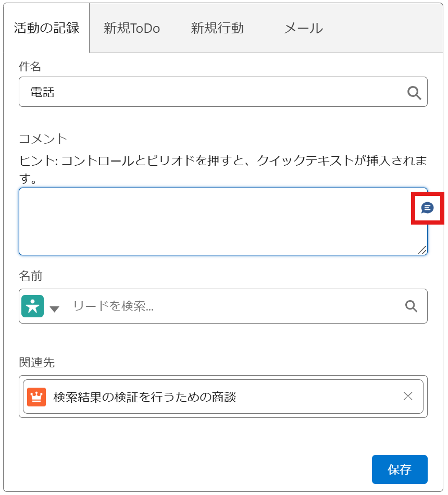
Task: Switch to the 新規ToDo tab
Action: coord(132,28)
